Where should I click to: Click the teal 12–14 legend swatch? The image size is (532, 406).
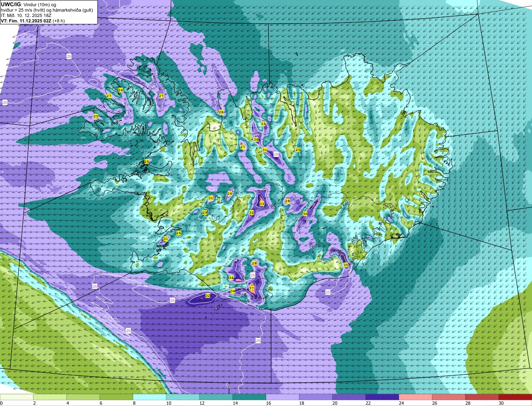click(x=216, y=397)
